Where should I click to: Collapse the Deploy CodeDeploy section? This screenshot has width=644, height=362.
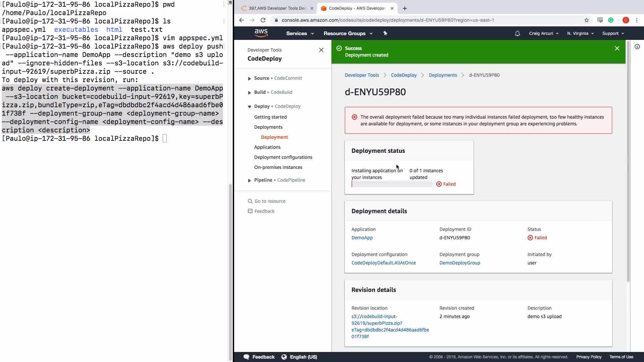click(x=249, y=107)
